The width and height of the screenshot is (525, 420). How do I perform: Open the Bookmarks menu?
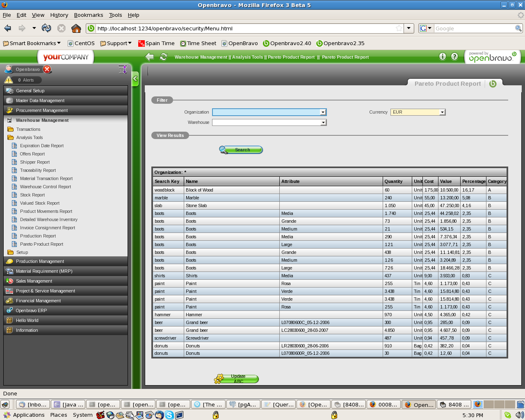(88, 15)
